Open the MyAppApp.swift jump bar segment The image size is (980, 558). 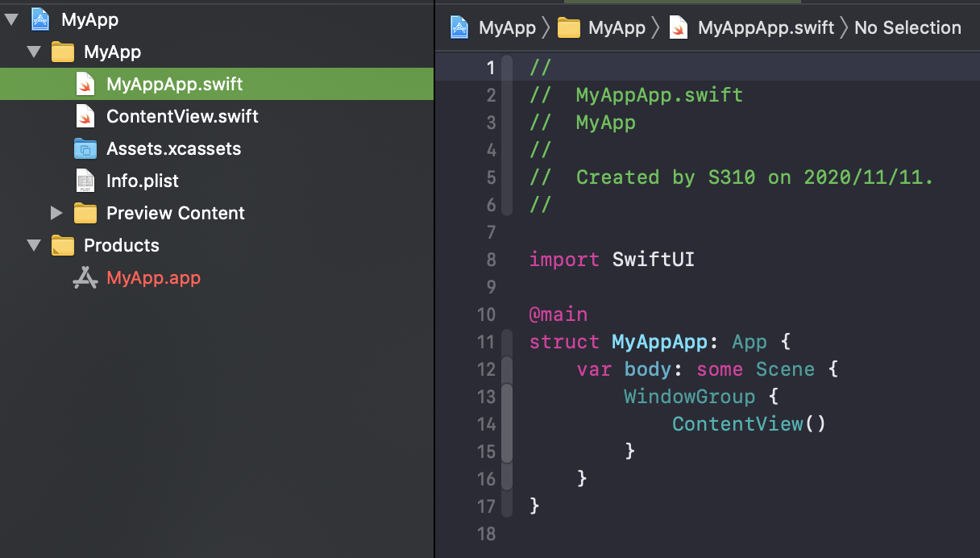tap(766, 27)
